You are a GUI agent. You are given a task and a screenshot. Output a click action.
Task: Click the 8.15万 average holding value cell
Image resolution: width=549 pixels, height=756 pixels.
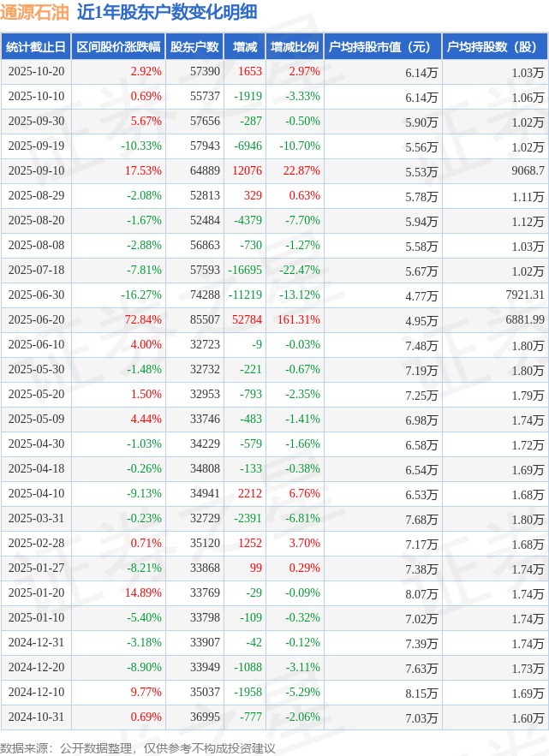[x=423, y=691]
